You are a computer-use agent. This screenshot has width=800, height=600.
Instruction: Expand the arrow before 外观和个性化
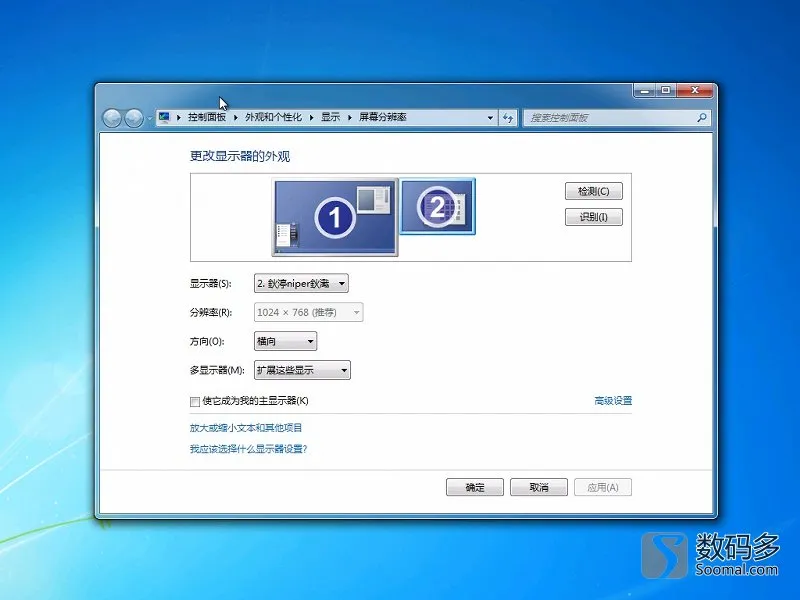[x=236, y=117]
